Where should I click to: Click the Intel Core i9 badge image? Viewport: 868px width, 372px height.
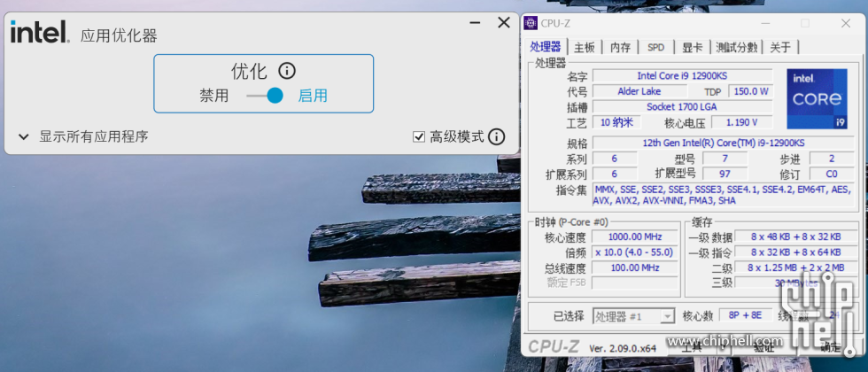(x=817, y=98)
